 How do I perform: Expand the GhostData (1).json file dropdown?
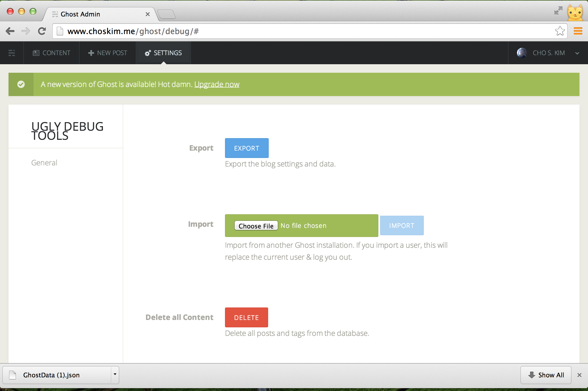115,375
